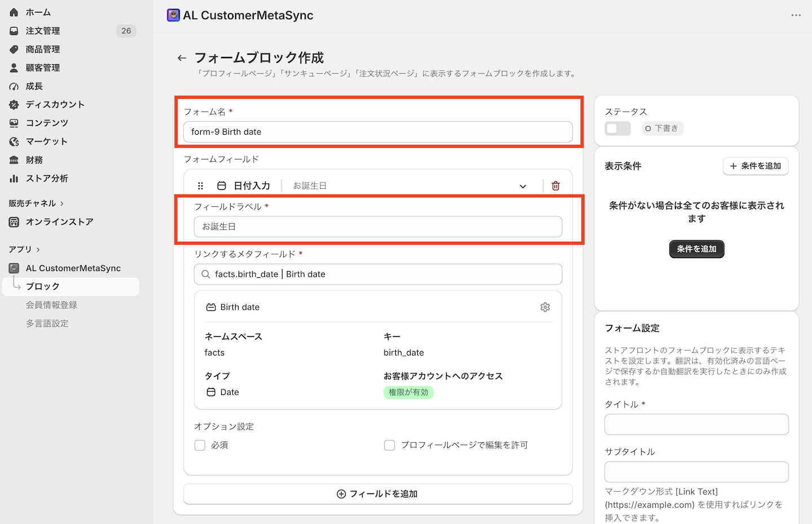Click the Date type calendar icon
The height and width of the screenshot is (524, 812).
[211, 392]
